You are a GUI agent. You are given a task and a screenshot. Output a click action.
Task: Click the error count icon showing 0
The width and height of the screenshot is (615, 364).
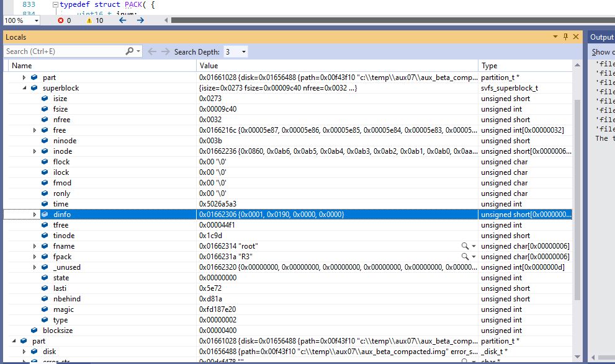(61, 20)
